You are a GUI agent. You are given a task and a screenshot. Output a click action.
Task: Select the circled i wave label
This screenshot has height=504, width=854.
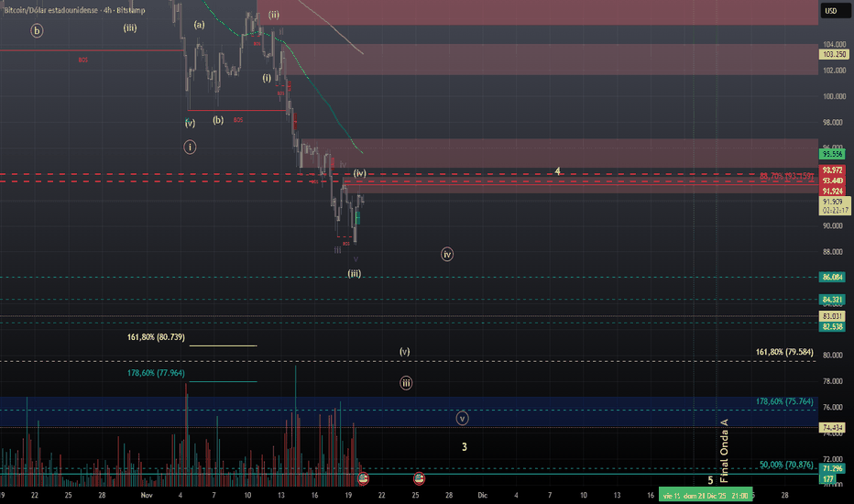pyautogui.click(x=190, y=148)
